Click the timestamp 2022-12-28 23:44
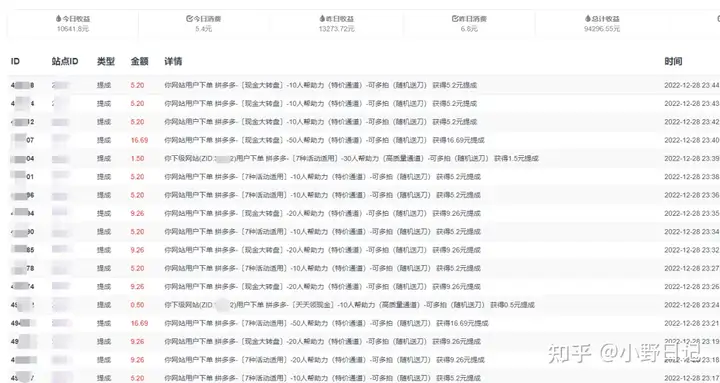The image size is (720, 383). 692,85
